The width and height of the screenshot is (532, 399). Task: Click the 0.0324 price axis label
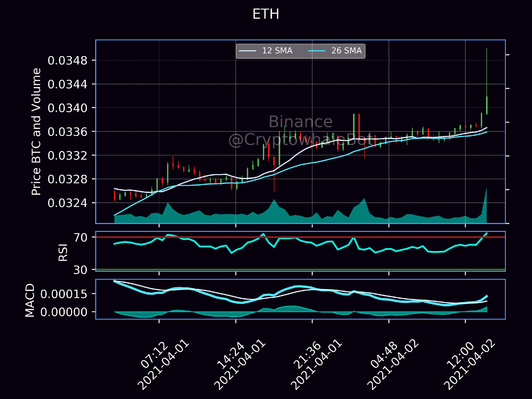click(x=67, y=203)
